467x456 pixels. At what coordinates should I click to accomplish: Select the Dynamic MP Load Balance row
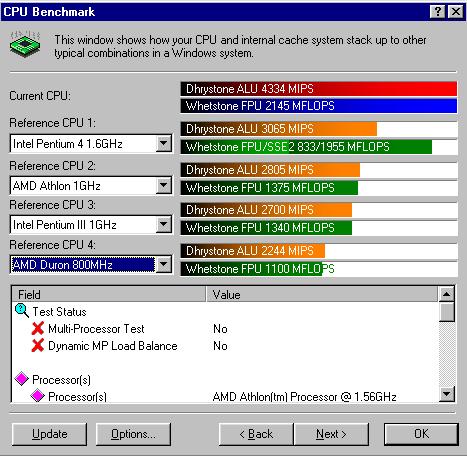point(225,346)
